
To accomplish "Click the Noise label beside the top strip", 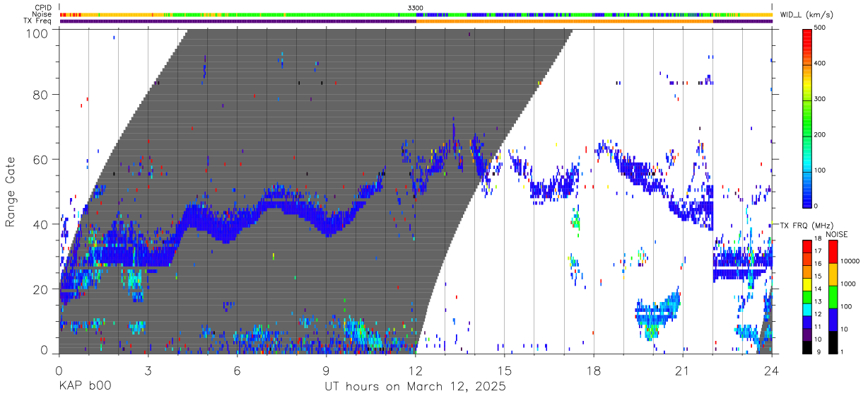I will pyautogui.click(x=42, y=14).
